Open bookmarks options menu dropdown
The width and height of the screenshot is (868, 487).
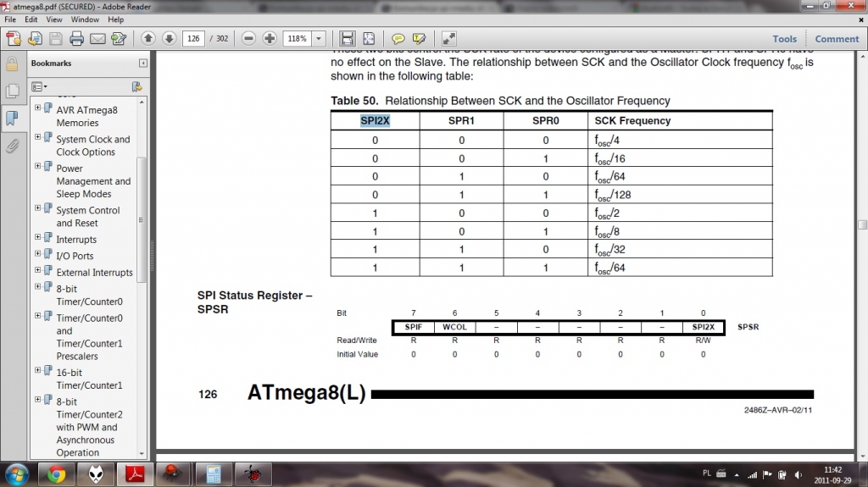(39, 86)
